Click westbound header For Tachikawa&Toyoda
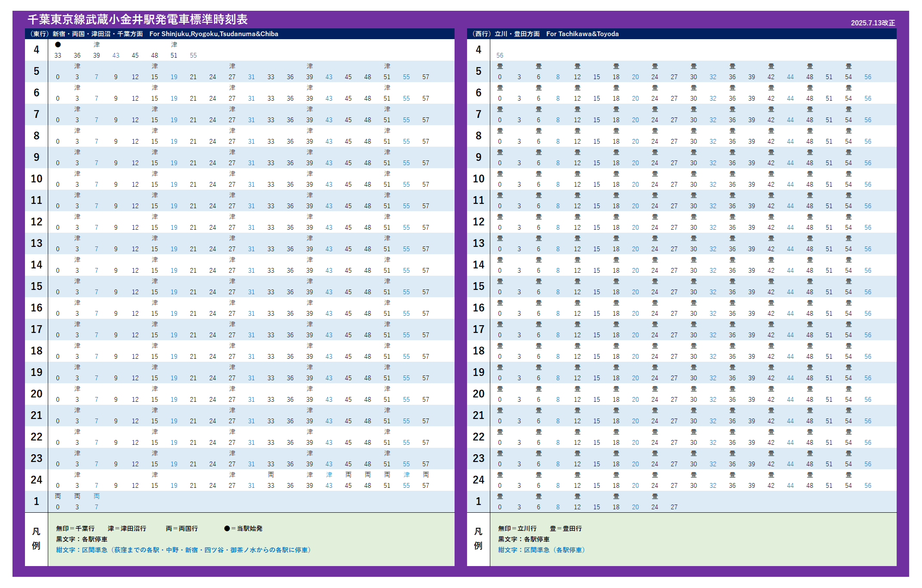This screenshot has width=922, height=588. pos(582,34)
